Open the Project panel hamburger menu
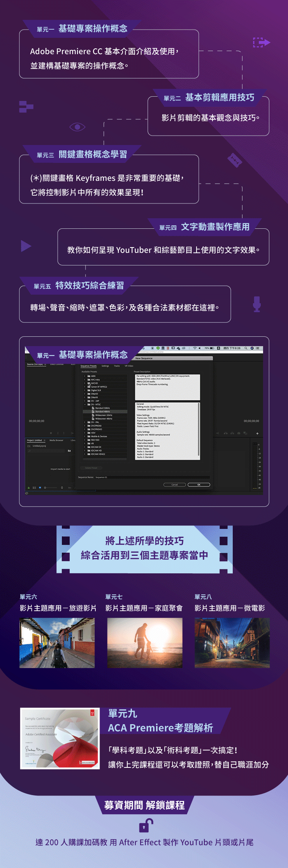Viewport: 288px width, 868px height. (44, 440)
